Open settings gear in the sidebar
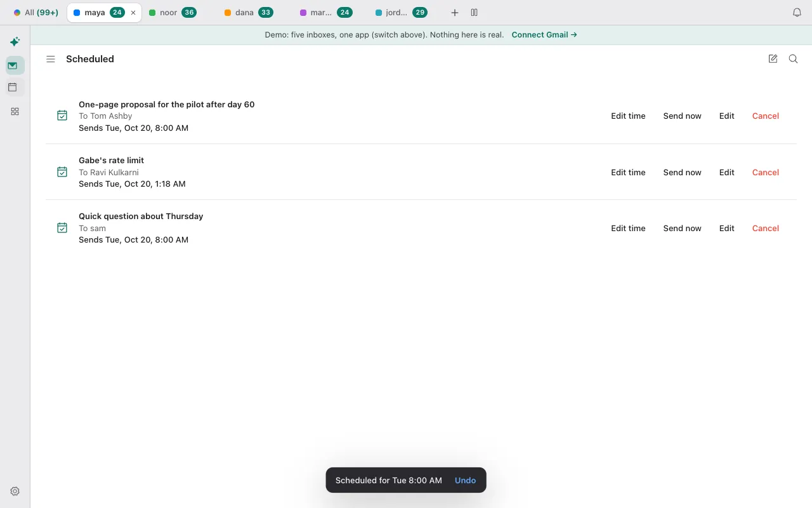Image resolution: width=812 pixels, height=508 pixels. (x=15, y=491)
